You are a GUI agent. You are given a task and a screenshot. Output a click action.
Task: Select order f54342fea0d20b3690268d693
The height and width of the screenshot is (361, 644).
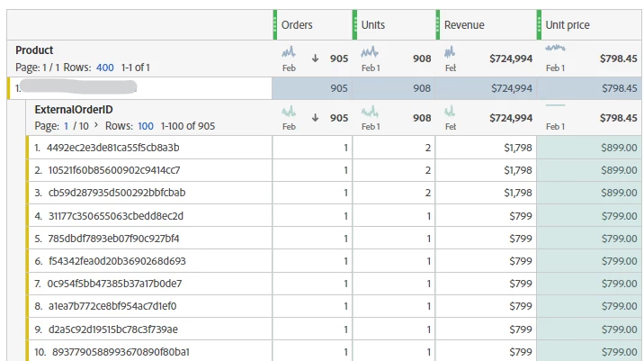(117, 261)
